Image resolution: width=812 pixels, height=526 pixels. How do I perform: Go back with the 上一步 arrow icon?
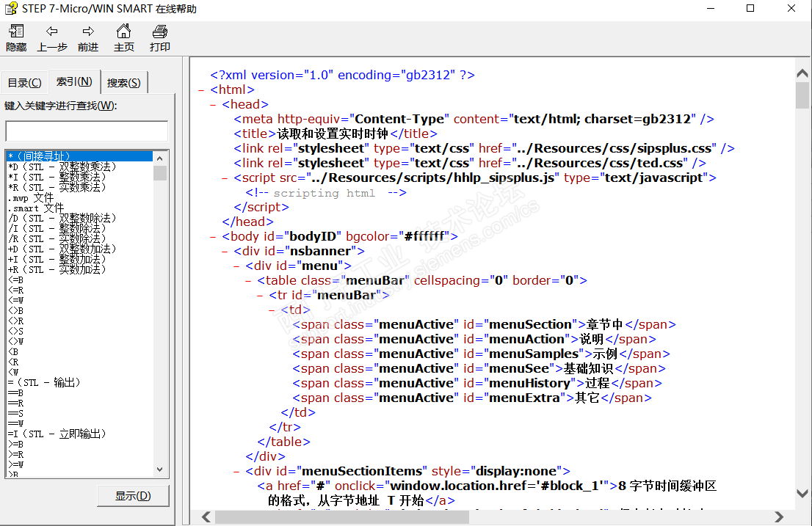coord(52,31)
